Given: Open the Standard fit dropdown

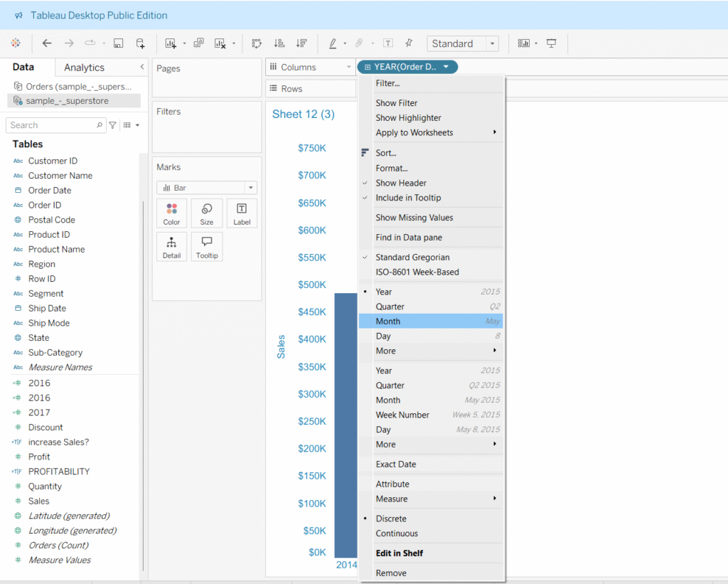Looking at the screenshot, I should tap(462, 43).
